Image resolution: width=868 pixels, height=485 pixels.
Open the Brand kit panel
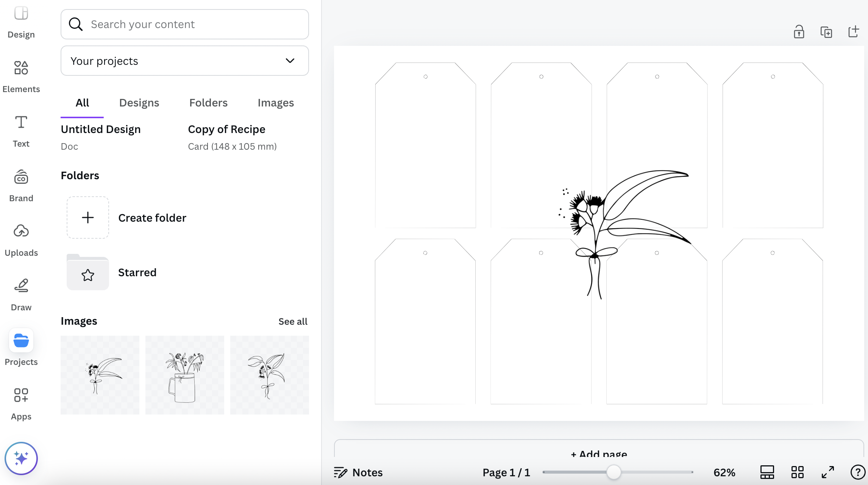[x=21, y=185]
